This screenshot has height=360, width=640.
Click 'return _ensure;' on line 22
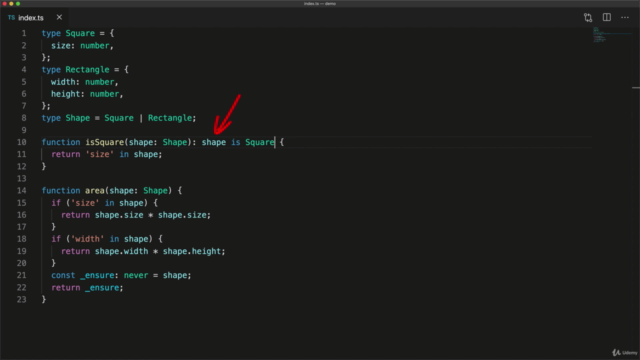tap(87, 288)
